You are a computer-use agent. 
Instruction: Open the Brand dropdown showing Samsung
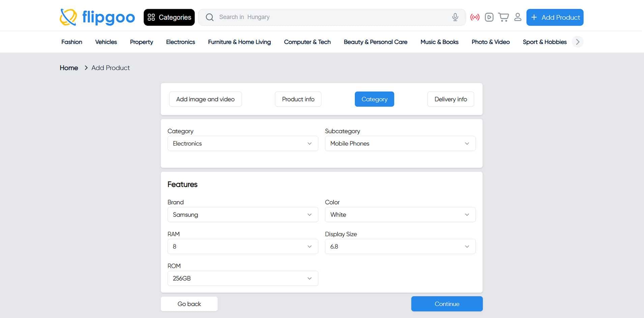point(242,215)
